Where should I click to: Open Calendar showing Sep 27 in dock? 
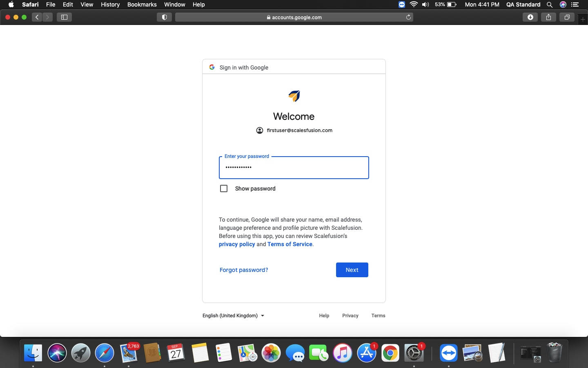(176, 352)
